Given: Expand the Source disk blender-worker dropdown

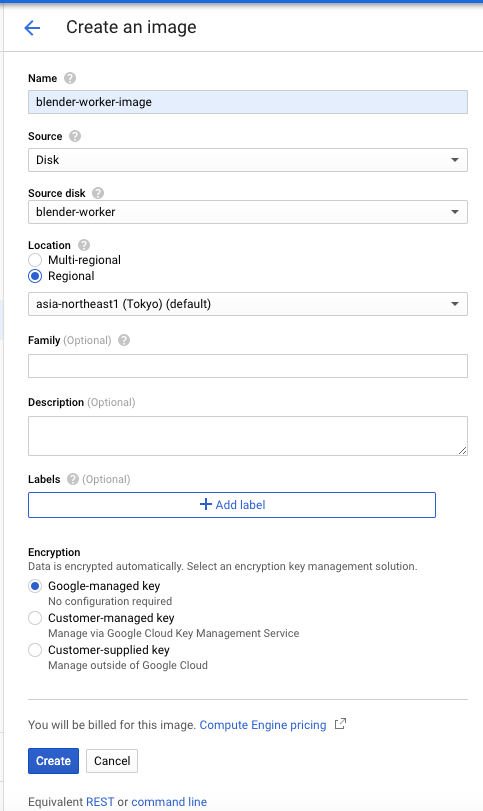Looking at the screenshot, I should tap(248, 212).
